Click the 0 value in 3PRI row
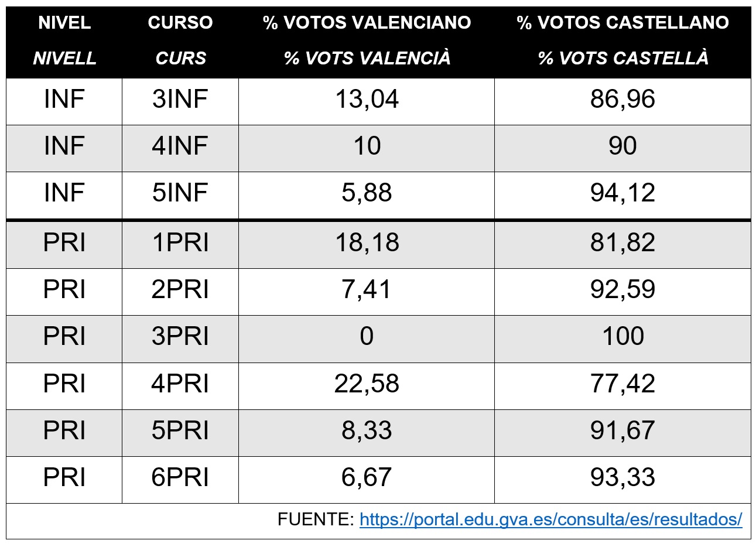 coord(367,336)
